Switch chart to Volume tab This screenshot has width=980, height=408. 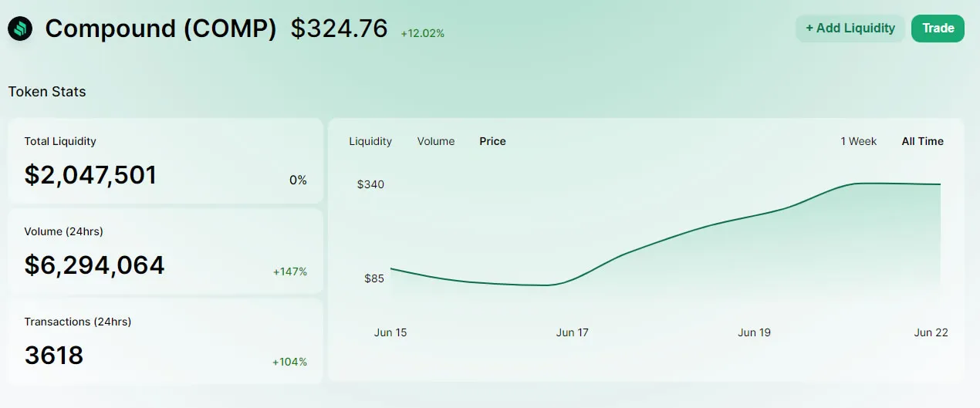(436, 141)
